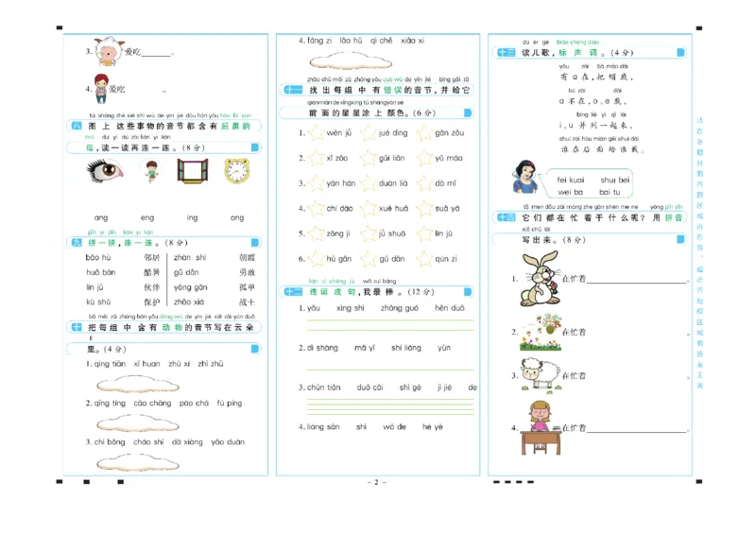
Task: Click the section 十三 number badge
Action: (x=506, y=53)
